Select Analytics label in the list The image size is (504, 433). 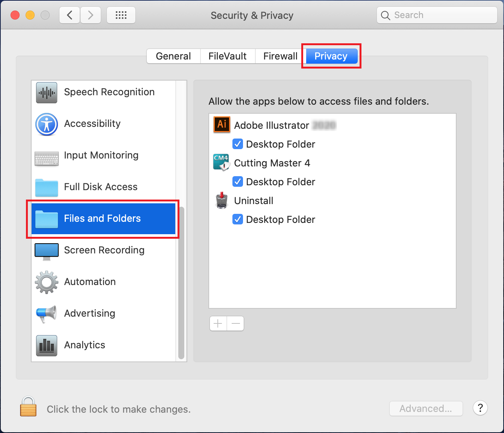pyautogui.click(x=85, y=345)
